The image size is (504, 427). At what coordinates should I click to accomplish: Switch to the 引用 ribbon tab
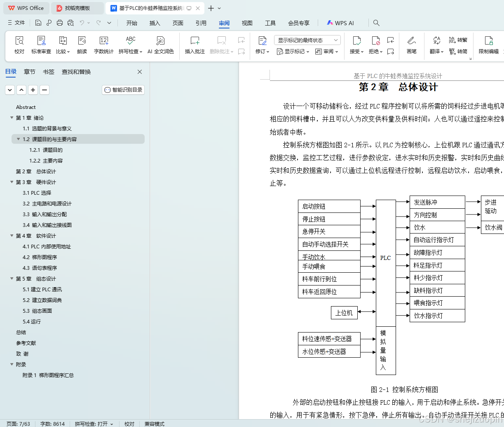coord(201,23)
